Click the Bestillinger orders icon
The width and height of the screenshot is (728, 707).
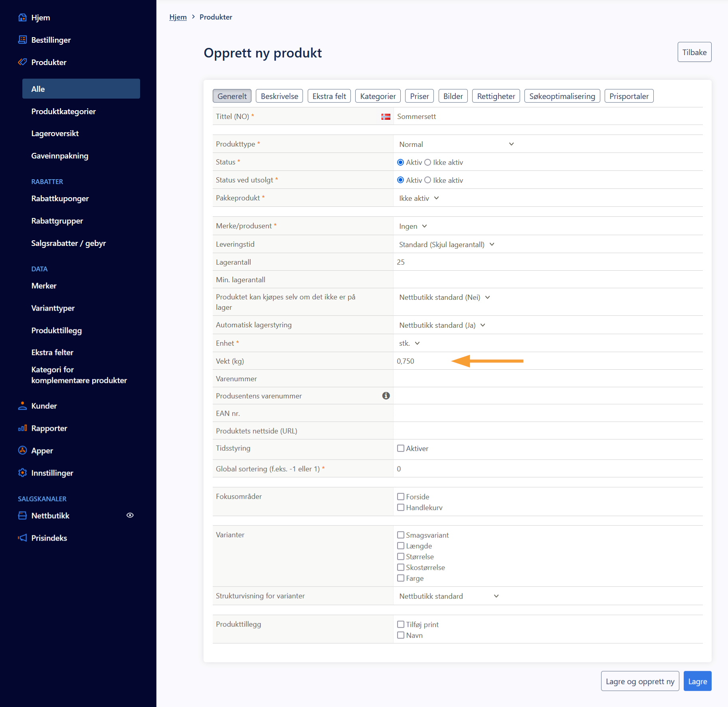[x=22, y=40]
